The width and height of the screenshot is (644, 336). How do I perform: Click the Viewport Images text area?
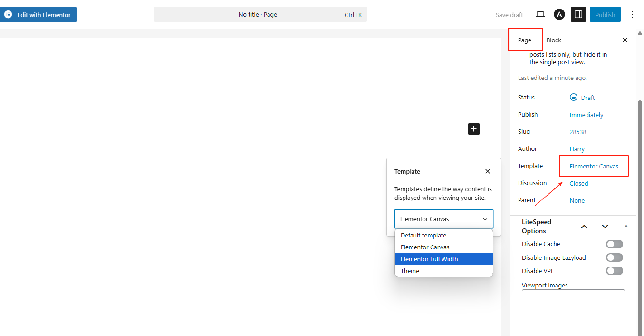pos(573,312)
